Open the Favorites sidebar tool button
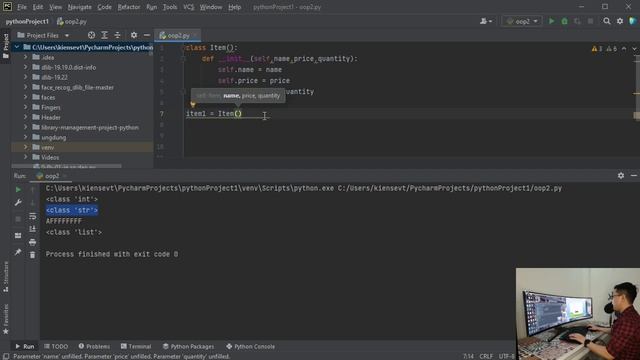Screen dimensions: 640x360 (6, 319)
